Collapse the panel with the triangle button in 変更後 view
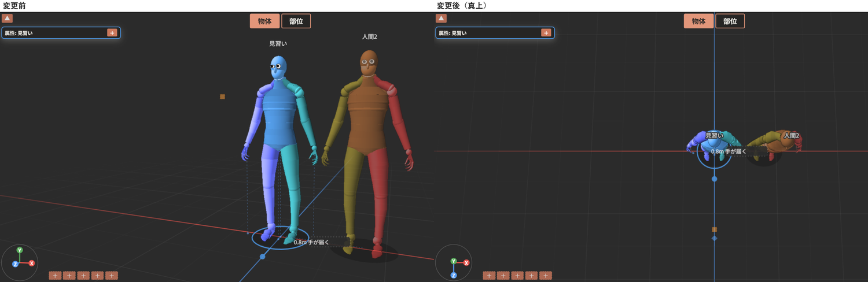 [x=442, y=18]
